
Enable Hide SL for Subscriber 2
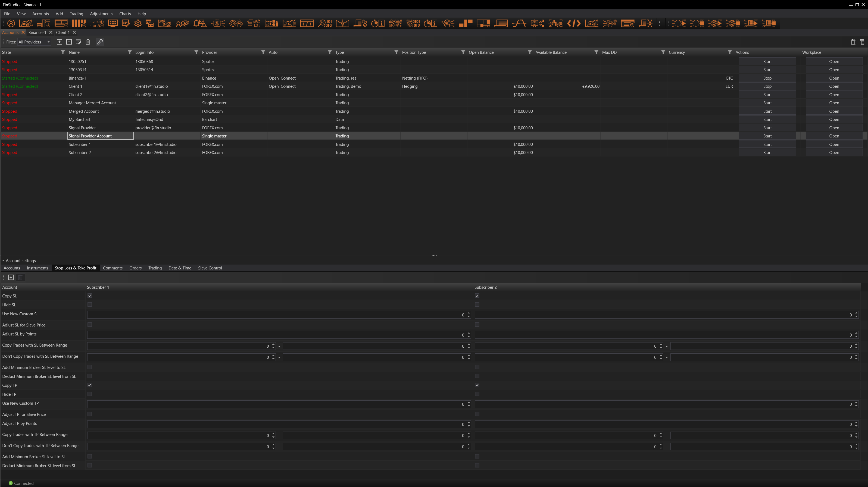477,304
